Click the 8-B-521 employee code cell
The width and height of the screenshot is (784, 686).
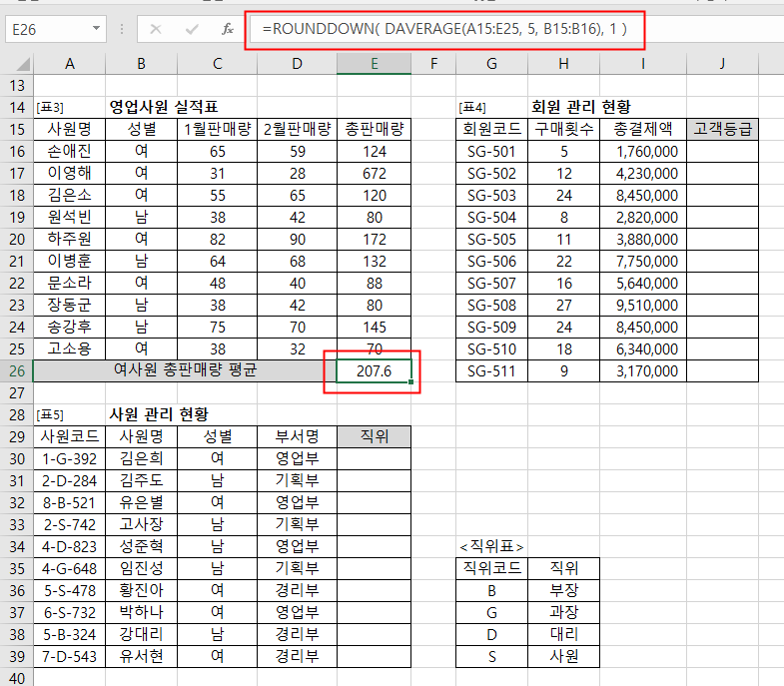click(70, 502)
